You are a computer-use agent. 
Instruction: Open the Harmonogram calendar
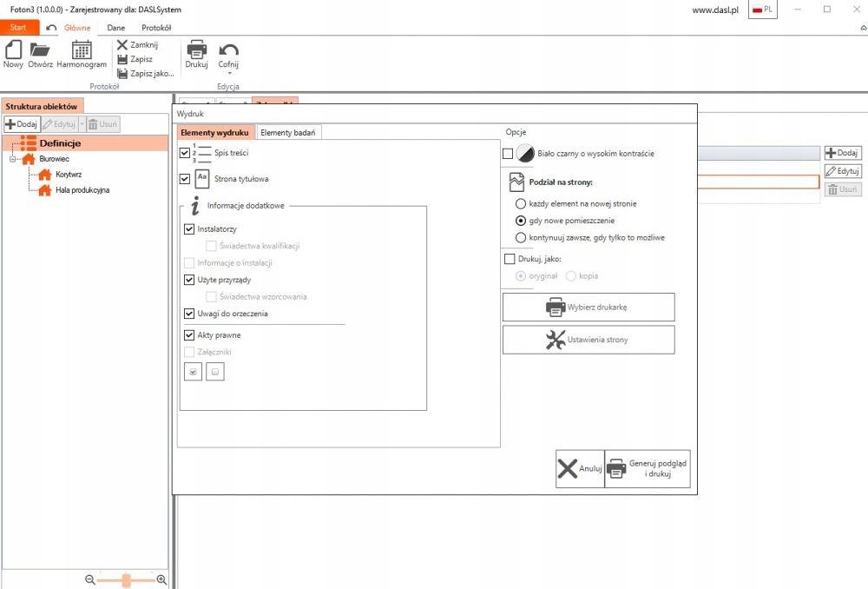pyautogui.click(x=82, y=55)
